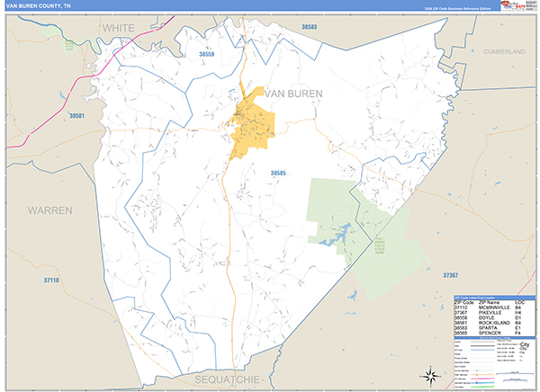Screen dimensions: 540x392
Task: Click '2025 ZIP Code Business Reference Edition' subtitle
Action: tap(458, 9)
